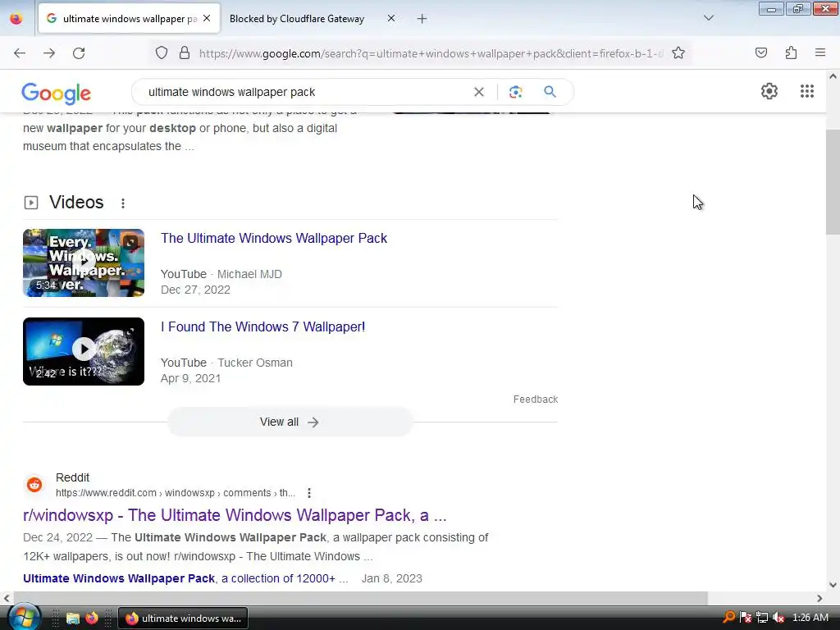Open The Ultimate Windows Wallpaper Pack video link
Viewport: 840px width, 630px height.
tap(274, 239)
